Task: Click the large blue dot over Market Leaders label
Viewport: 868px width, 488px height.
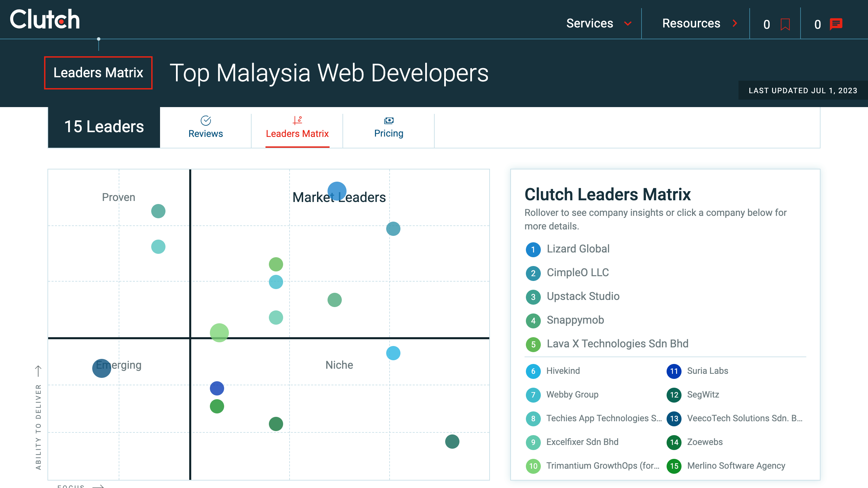Action: click(x=337, y=191)
